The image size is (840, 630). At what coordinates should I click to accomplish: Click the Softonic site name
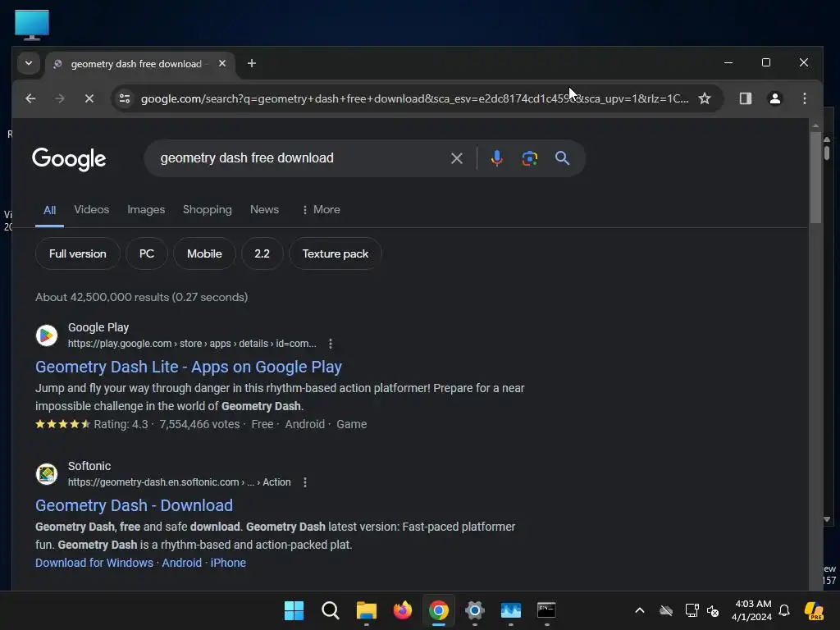[x=89, y=466]
